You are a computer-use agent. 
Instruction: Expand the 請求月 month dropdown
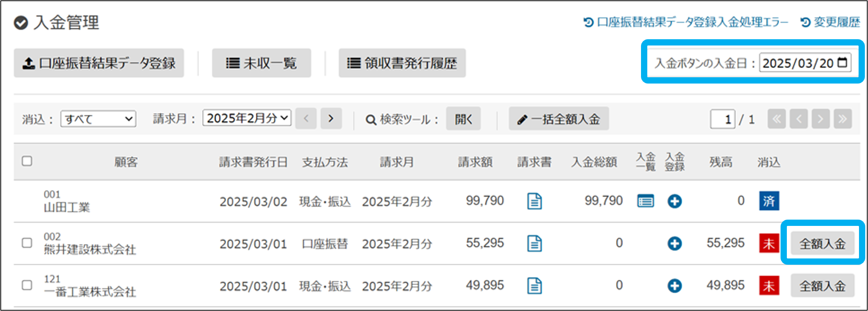click(x=247, y=118)
